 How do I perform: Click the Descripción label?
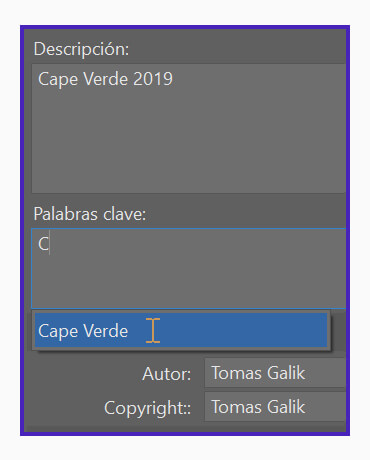pos(81,49)
